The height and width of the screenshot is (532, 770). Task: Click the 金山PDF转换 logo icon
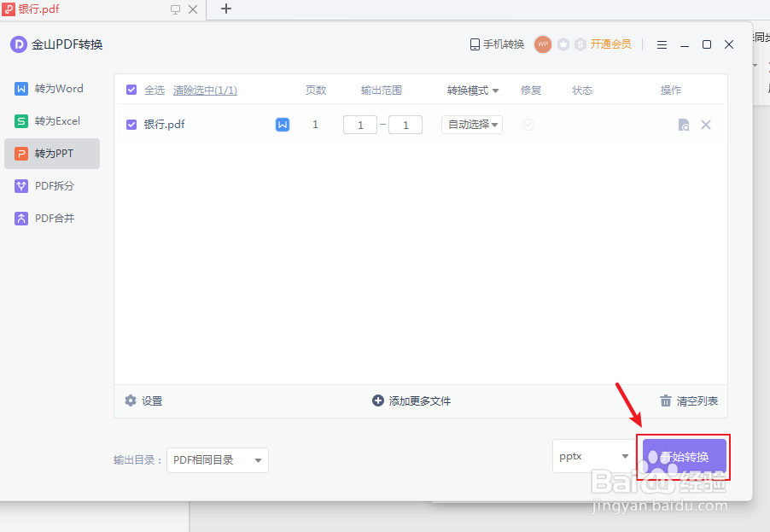19,44
